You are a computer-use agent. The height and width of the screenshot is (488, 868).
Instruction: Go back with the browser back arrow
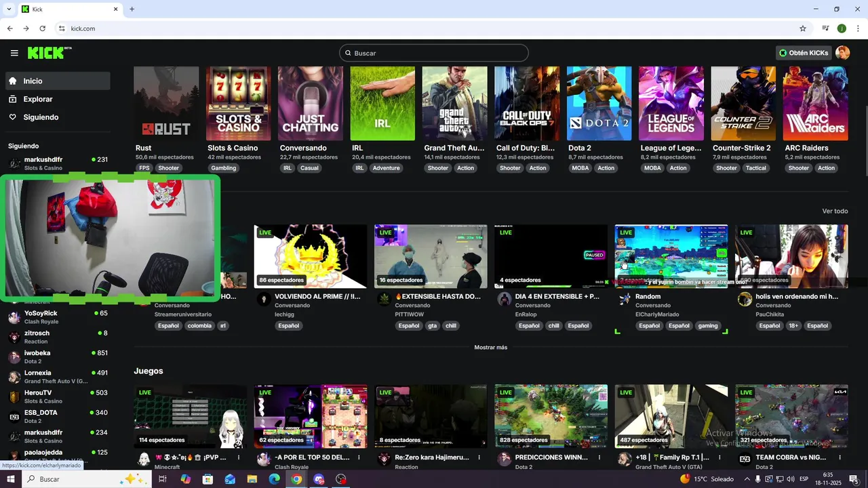[9, 28]
